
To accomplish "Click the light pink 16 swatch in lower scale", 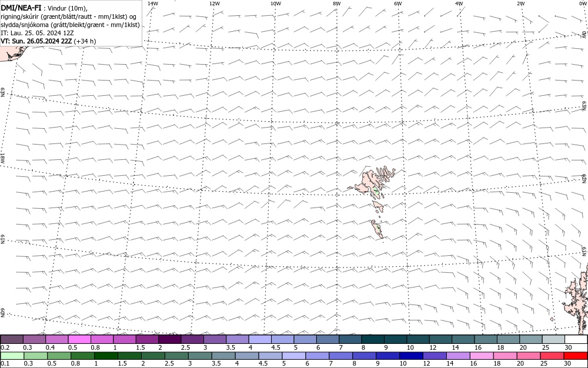I will (482, 356).
